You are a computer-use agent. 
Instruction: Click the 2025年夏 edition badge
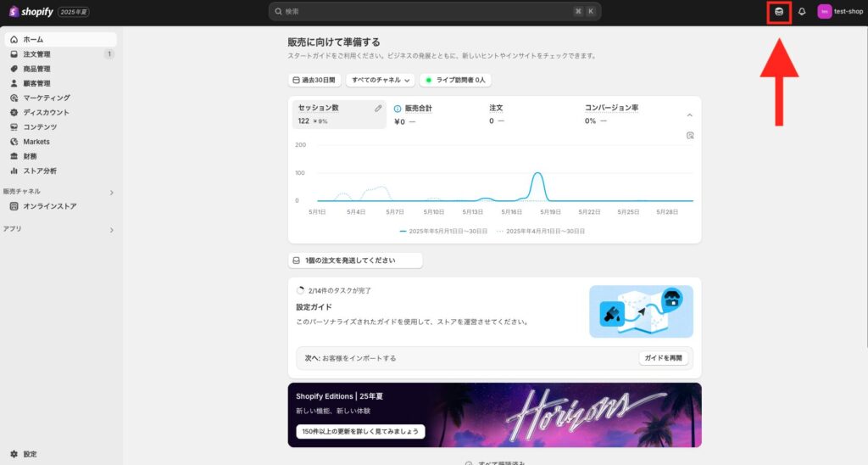click(74, 12)
